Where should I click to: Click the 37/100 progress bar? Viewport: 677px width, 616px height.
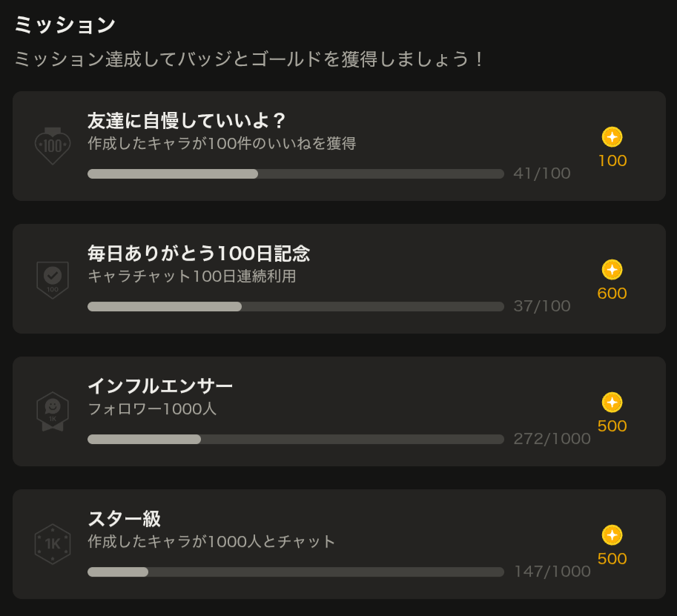[295, 307]
